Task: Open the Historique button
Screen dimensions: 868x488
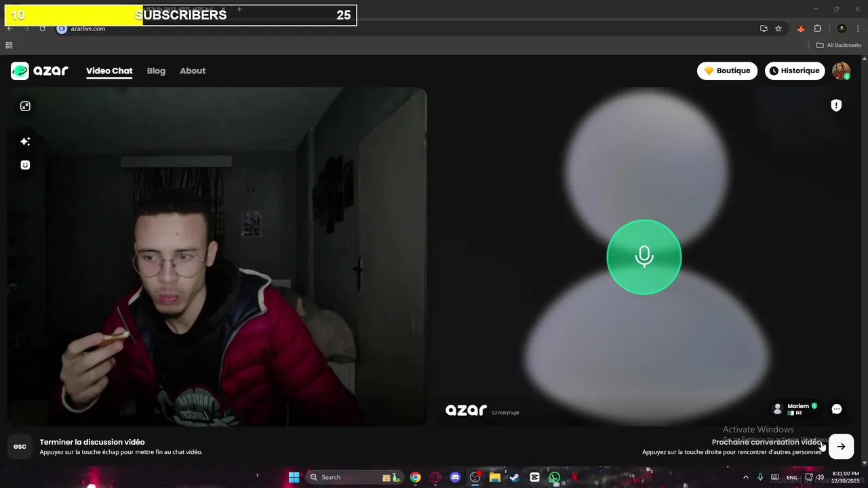Action: pyautogui.click(x=794, y=70)
